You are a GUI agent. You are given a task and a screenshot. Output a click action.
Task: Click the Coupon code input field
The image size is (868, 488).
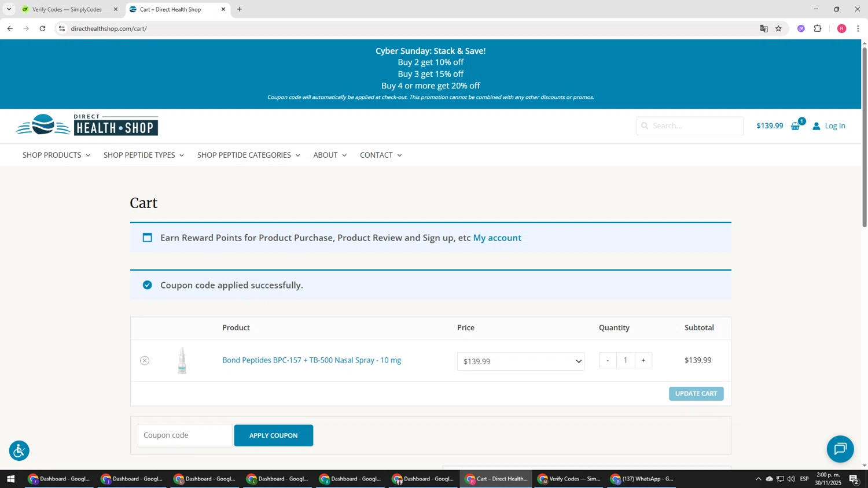[185, 435]
